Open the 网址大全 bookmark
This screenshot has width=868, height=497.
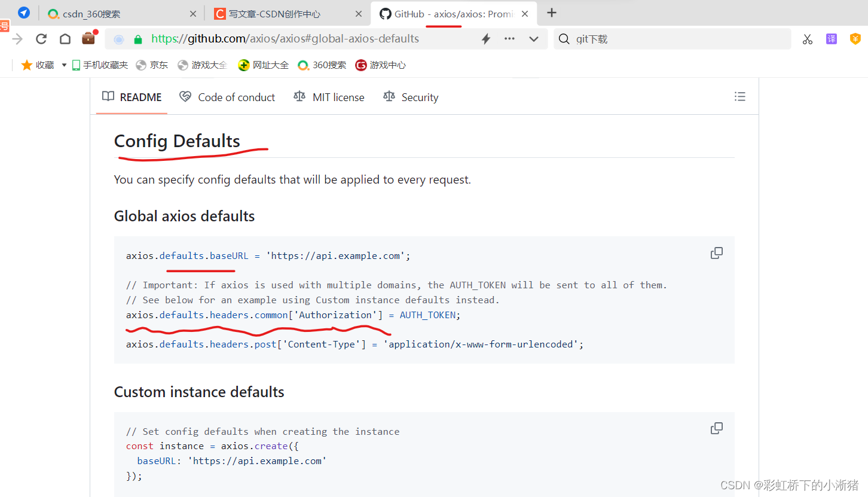(263, 65)
